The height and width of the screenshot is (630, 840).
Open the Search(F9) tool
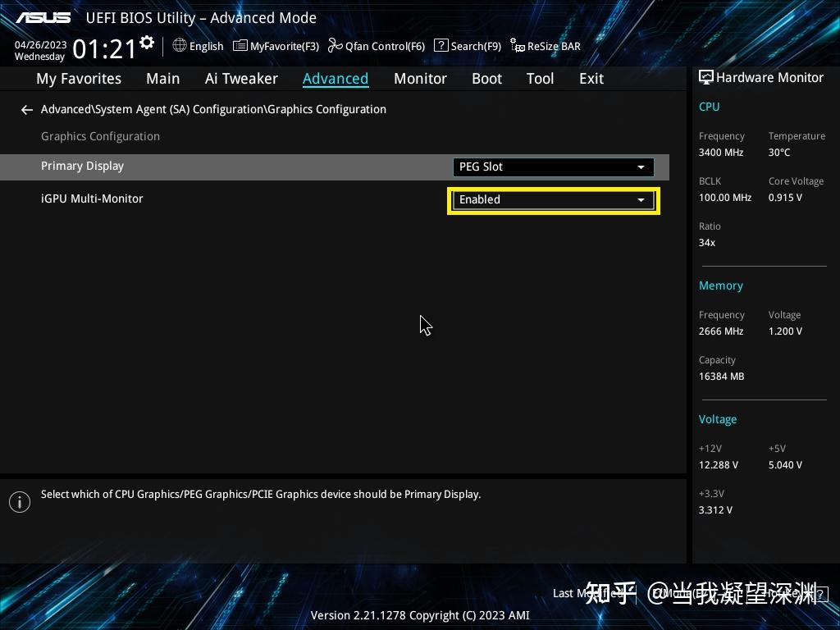(468, 46)
